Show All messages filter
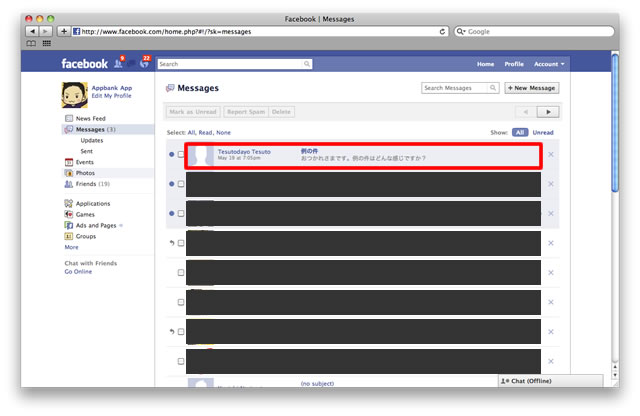Screen dimensions: 640x416 [520, 132]
